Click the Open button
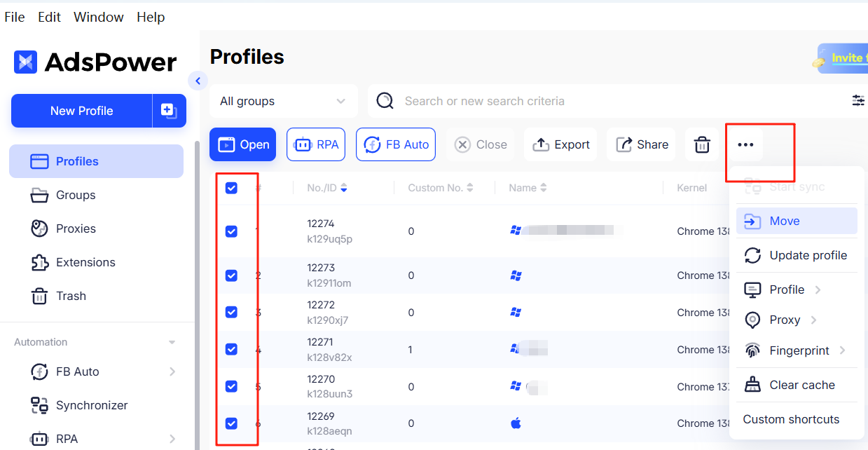Viewport: 868px width, 450px height. coord(242,144)
